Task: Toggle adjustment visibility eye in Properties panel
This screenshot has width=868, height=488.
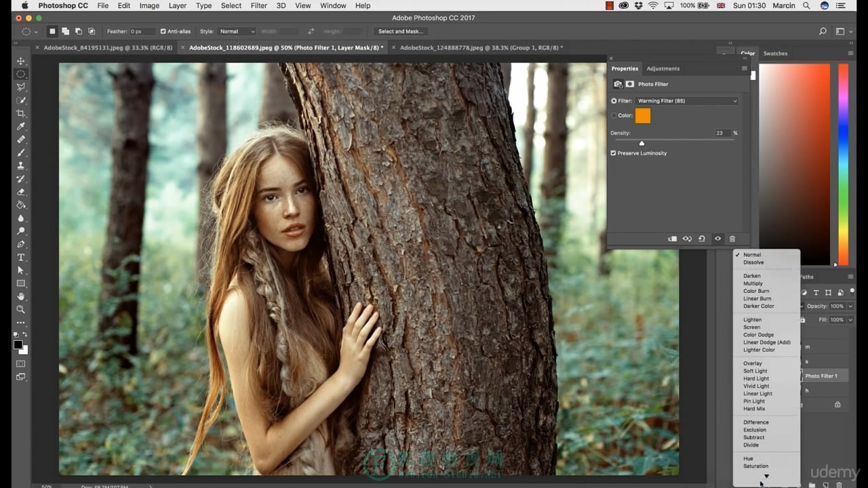Action: 717,239
